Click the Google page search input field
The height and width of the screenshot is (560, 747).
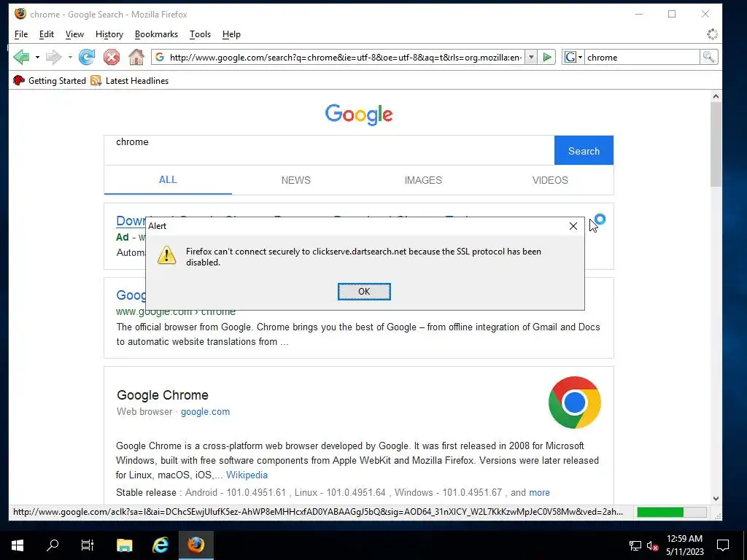point(329,150)
